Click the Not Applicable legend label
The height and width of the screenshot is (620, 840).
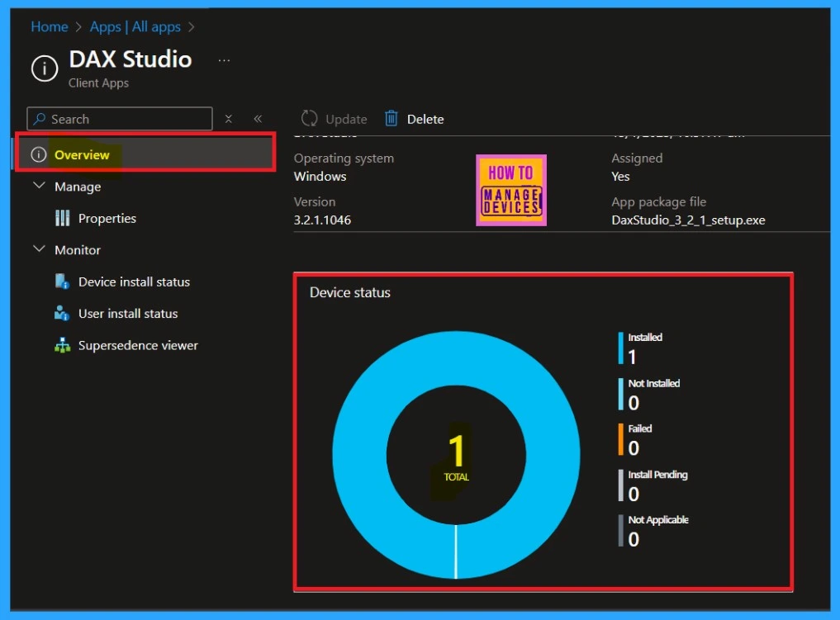(658, 520)
